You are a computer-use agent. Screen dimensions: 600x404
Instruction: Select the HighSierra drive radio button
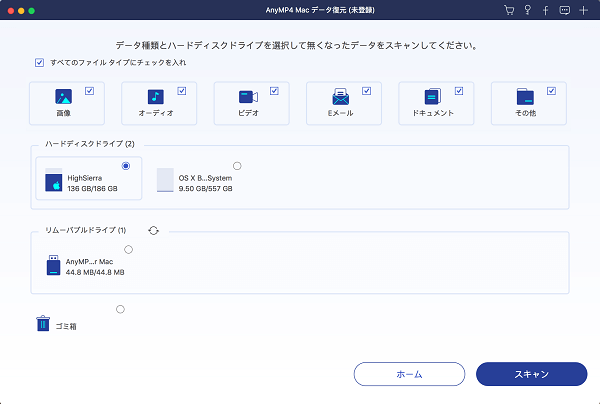(126, 166)
